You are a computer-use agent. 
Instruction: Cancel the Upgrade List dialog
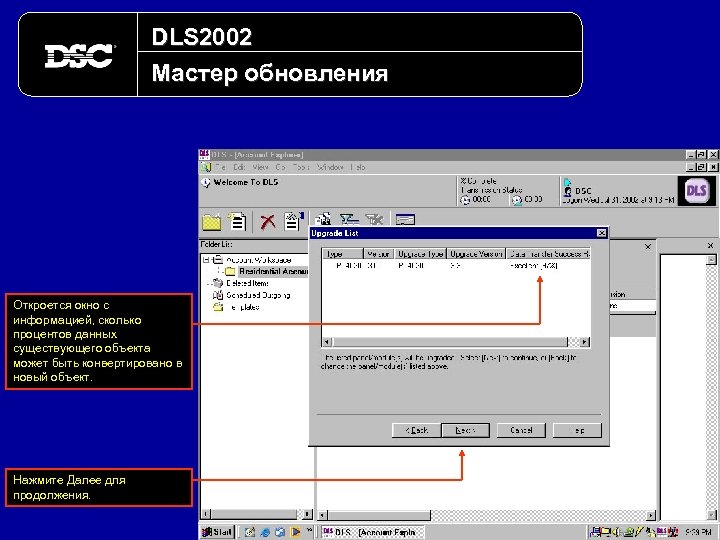click(x=521, y=430)
